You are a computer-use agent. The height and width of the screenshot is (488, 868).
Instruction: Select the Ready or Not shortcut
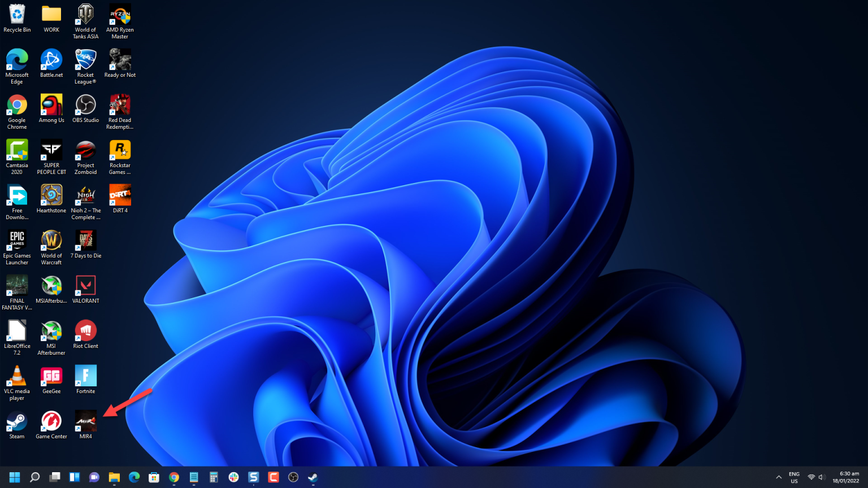click(x=120, y=64)
